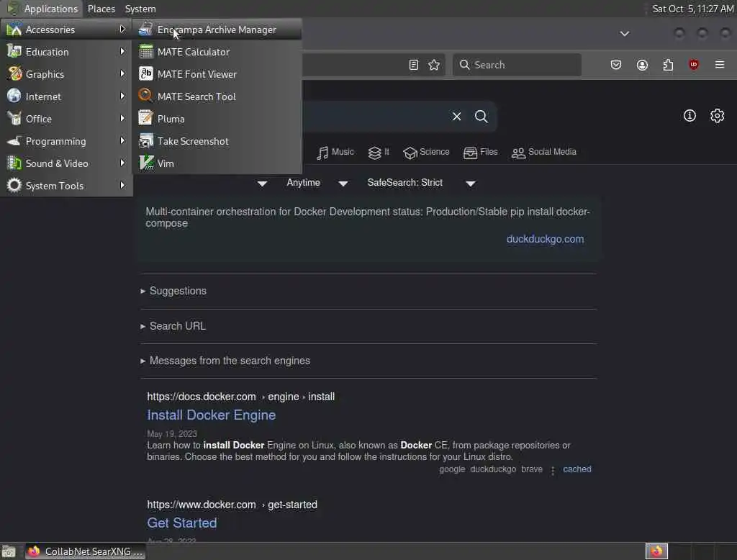
Task: Expand the Internet submenu
Action: [66, 96]
